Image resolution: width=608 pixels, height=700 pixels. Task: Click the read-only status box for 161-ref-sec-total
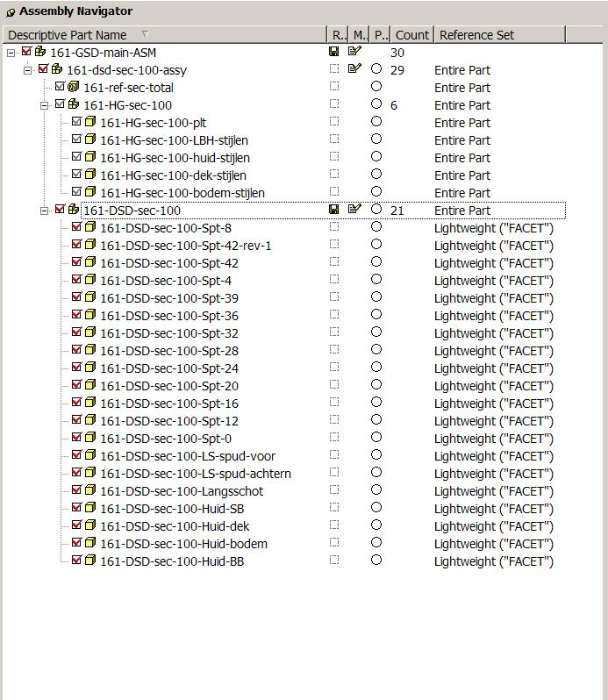pyautogui.click(x=334, y=86)
